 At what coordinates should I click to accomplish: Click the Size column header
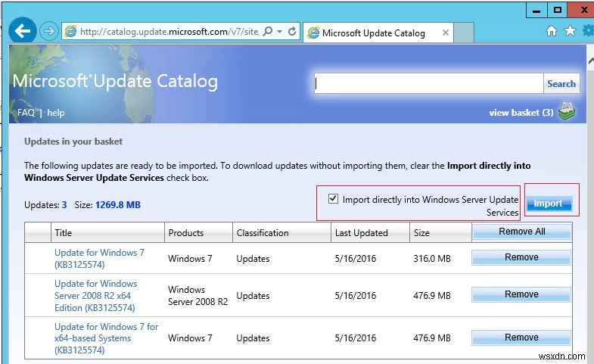(441, 232)
